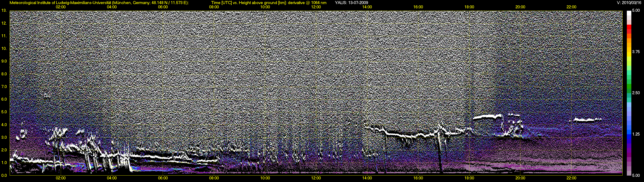Click the 9.0 km height axis label
Viewport: 644px width, 182px height.
(x=4, y=61)
